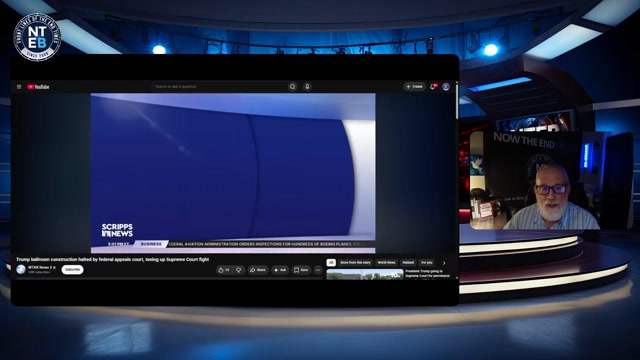Select the For you chip

pyautogui.click(x=427, y=262)
